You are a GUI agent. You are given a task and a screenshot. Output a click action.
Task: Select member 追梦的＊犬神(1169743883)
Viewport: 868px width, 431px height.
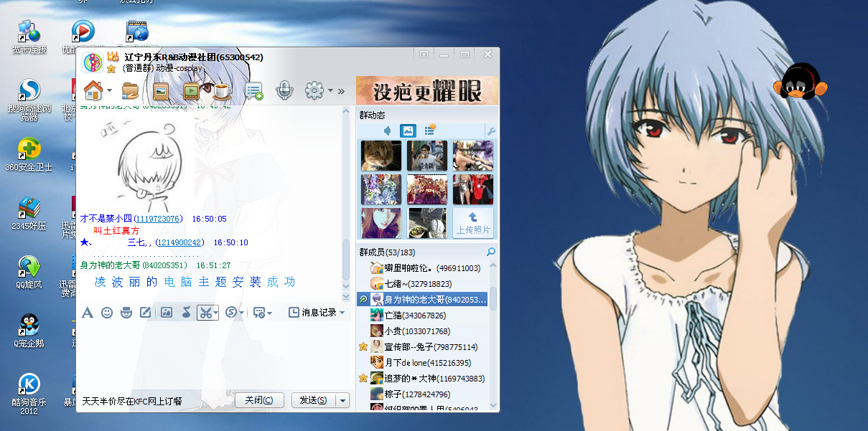click(x=422, y=378)
